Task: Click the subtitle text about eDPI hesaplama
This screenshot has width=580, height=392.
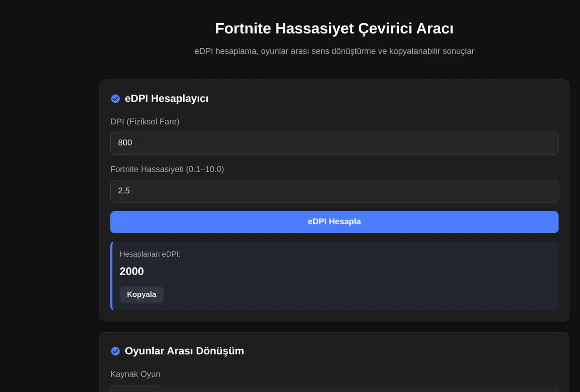Action: (334, 51)
